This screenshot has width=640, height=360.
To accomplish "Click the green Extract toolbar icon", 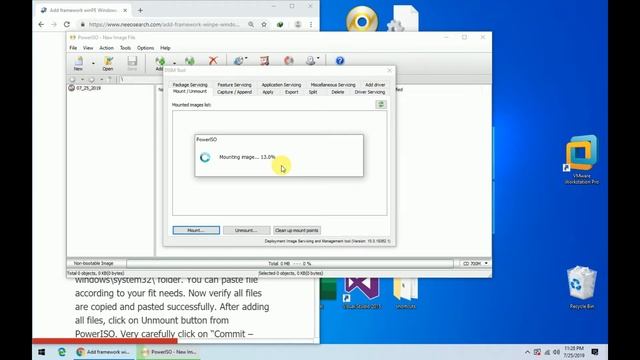I will [x=189, y=61].
